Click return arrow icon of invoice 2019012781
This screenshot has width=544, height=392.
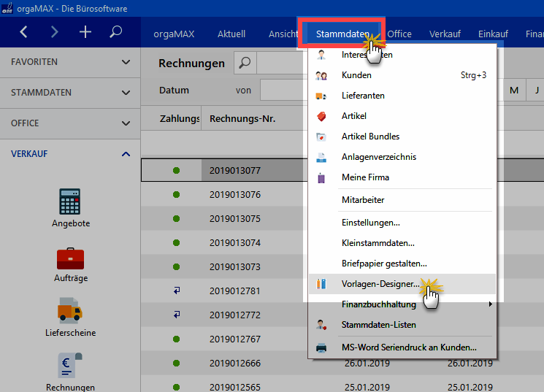pos(177,291)
